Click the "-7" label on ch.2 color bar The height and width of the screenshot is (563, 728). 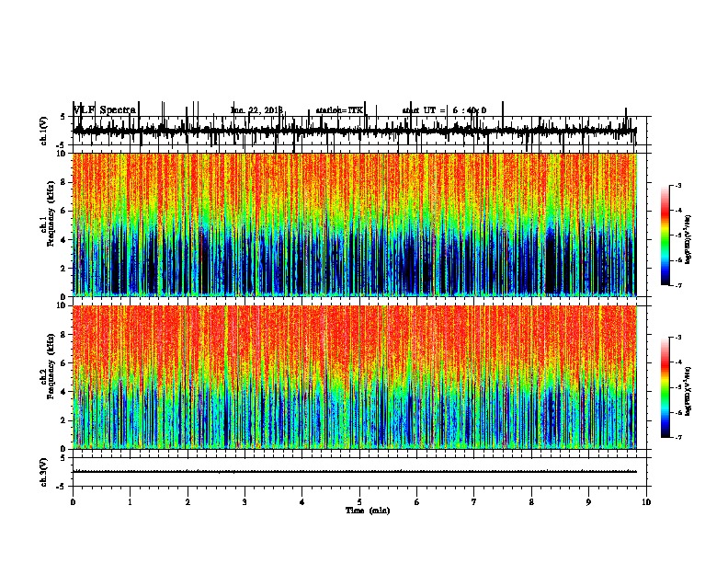tap(677, 438)
